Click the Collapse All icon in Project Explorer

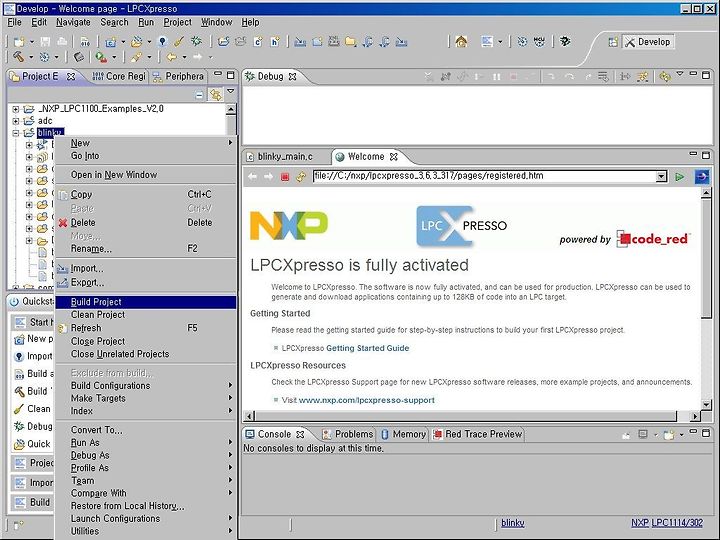(x=199, y=95)
